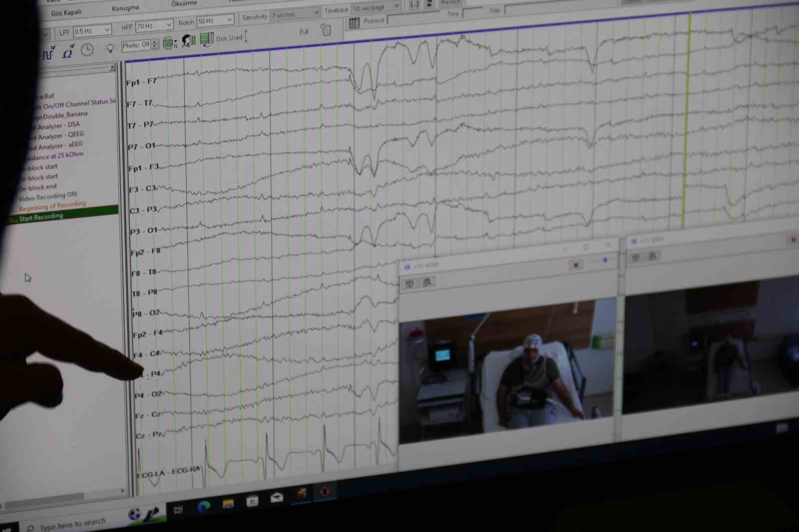Image resolution: width=799 pixels, height=532 pixels.
Task: Open Microsoft Edge from the taskbar
Action: [204, 507]
